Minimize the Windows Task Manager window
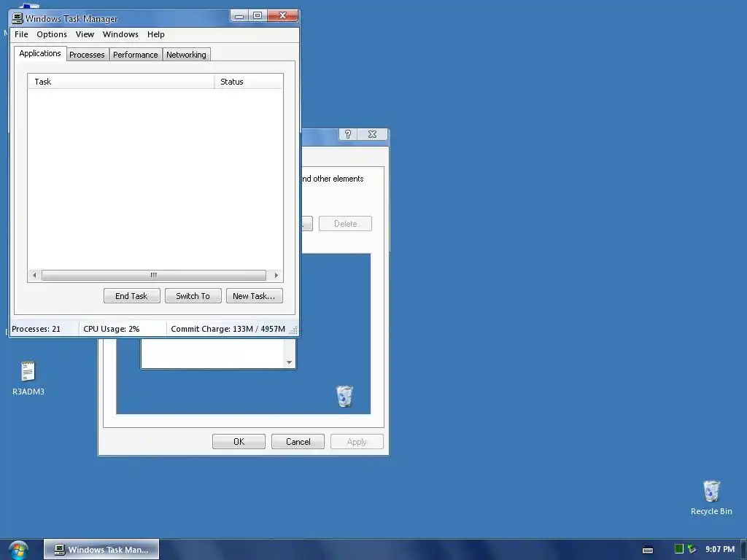 coord(239,16)
